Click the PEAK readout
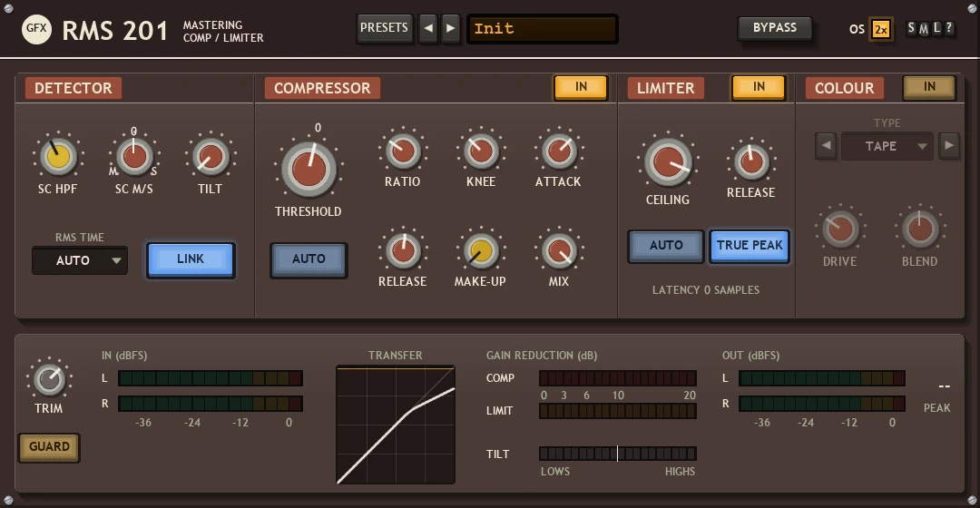The width and height of the screenshot is (980, 508). pos(945,386)
